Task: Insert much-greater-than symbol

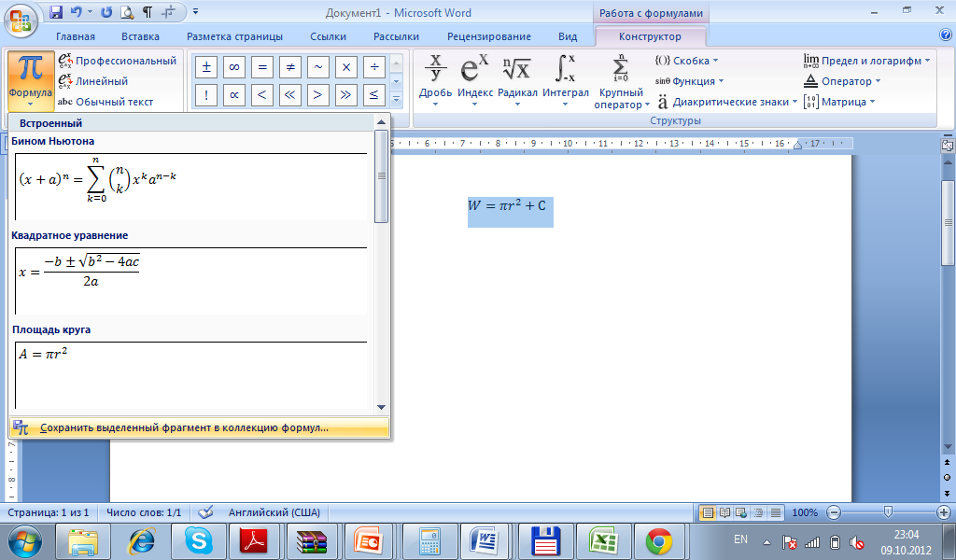Action: [346, 95]
